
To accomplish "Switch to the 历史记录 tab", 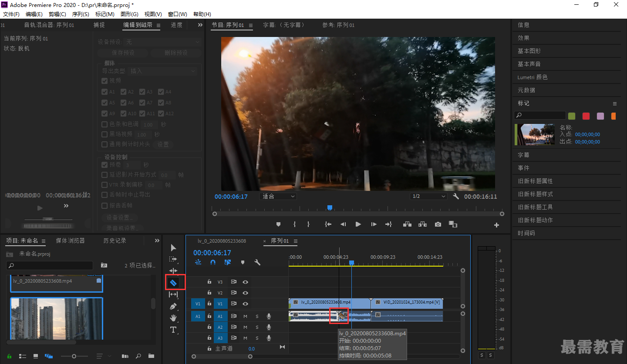I will (115, 240).
